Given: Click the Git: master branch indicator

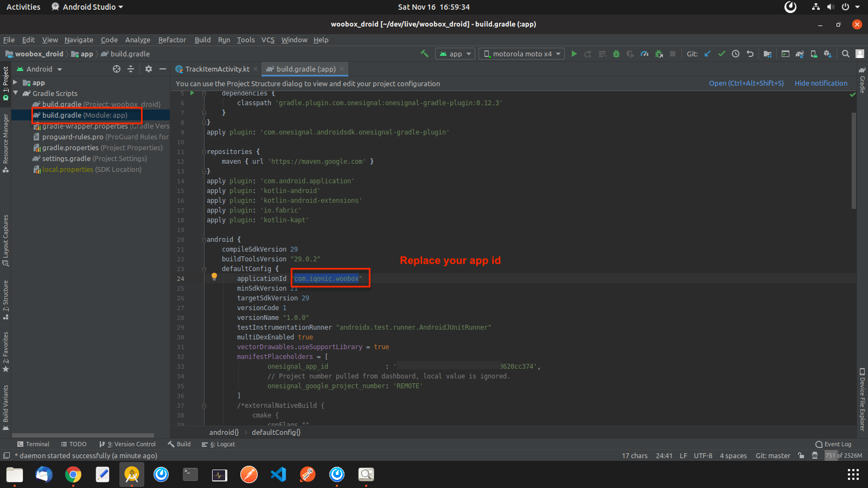Looking at the screenshot, I should tap(773, 455).
